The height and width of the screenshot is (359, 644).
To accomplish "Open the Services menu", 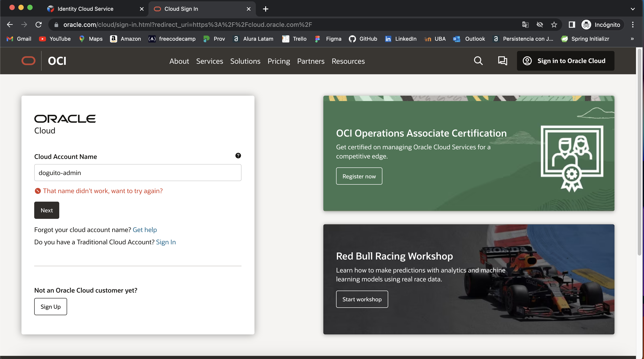I will tap(210, 61).
